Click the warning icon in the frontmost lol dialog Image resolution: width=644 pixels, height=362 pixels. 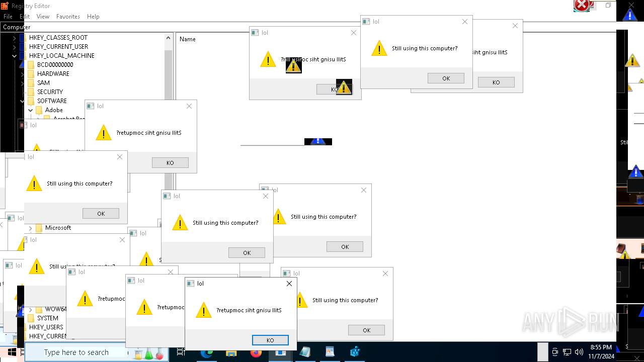[204, 310]
